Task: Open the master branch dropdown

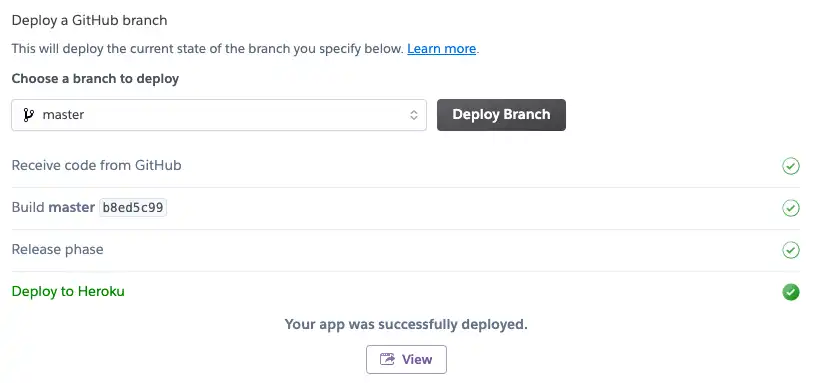Action: click(219, 115)
